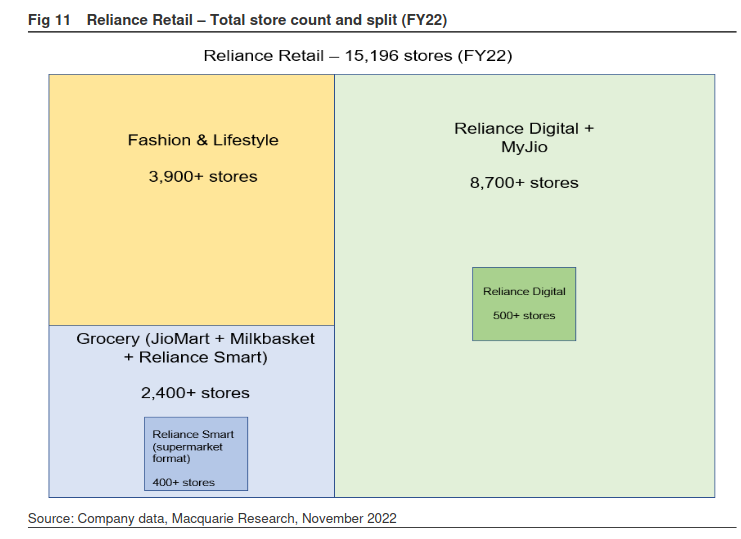Select the '3,900+ stores' value
The width and height of the screenshot is (741, 539).
click(203, 177)
